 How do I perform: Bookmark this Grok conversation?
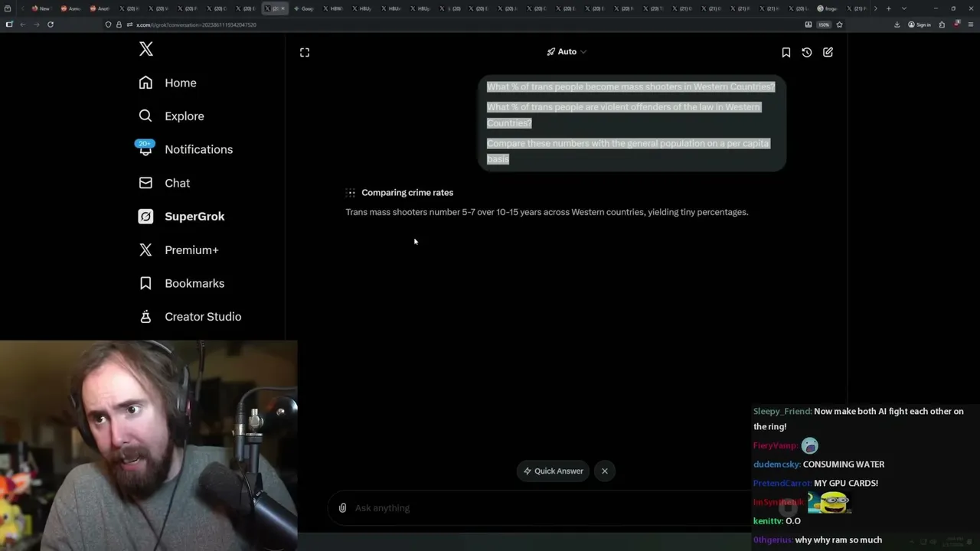(x=786, y=52)
